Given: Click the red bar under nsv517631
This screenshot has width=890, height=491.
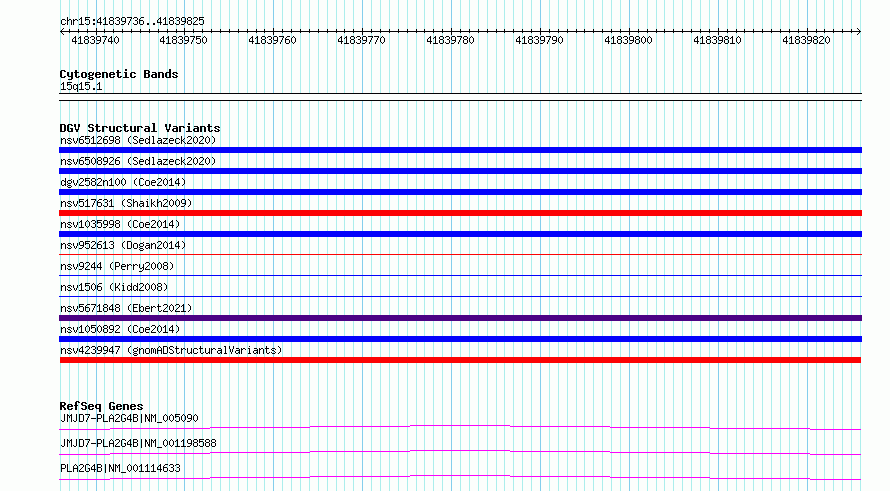Looking at the screenshot, I should [x=460, y=213].
